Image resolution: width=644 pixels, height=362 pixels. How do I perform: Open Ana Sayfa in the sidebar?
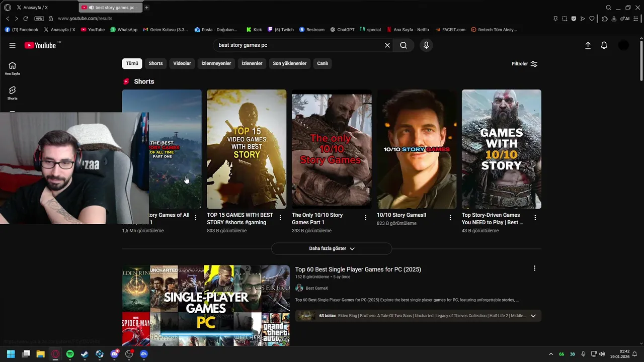click(x=12, y=68)
